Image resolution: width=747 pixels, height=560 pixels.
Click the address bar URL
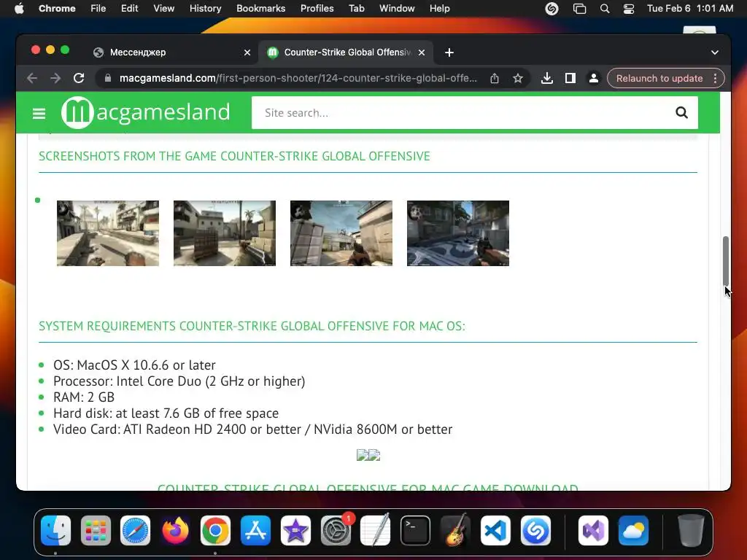click(298, 78)
